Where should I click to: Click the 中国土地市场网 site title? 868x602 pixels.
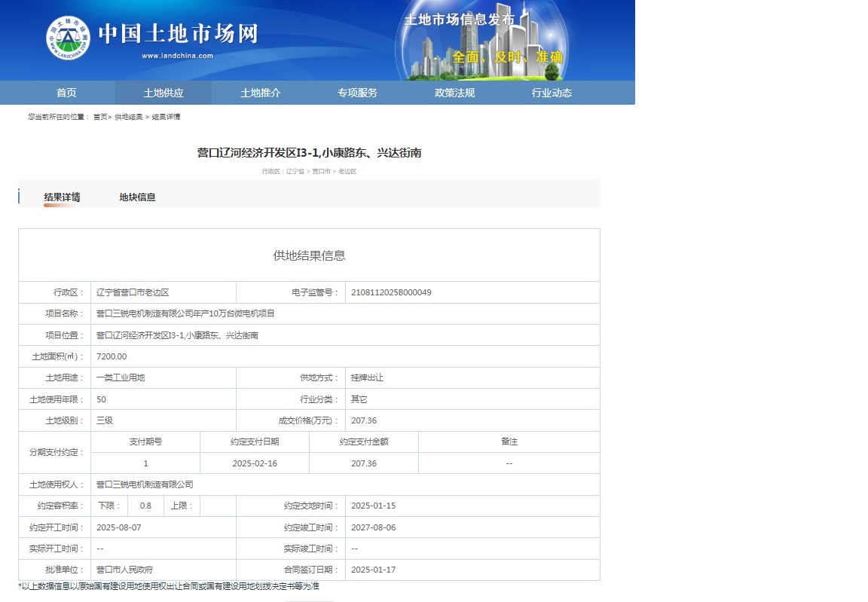(179, 34)
